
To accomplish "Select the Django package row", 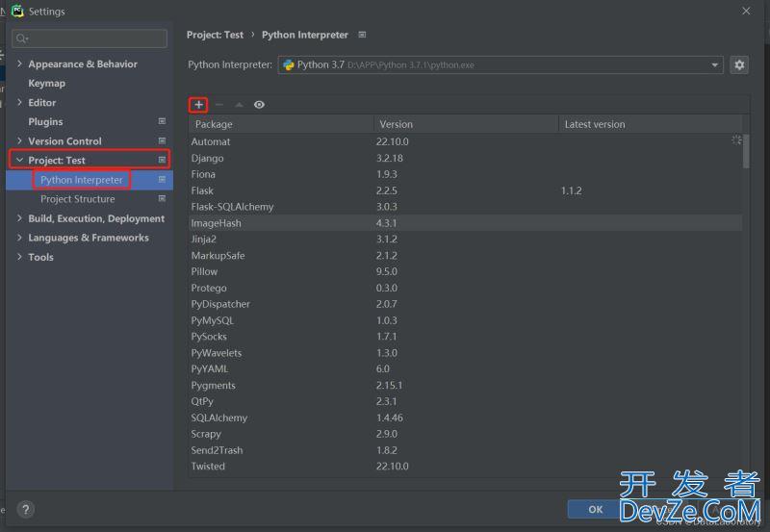I will pos(466,158).
